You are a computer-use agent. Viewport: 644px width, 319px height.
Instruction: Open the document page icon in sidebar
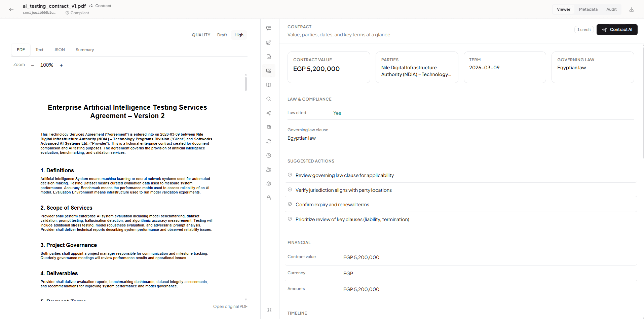(268, 57)
